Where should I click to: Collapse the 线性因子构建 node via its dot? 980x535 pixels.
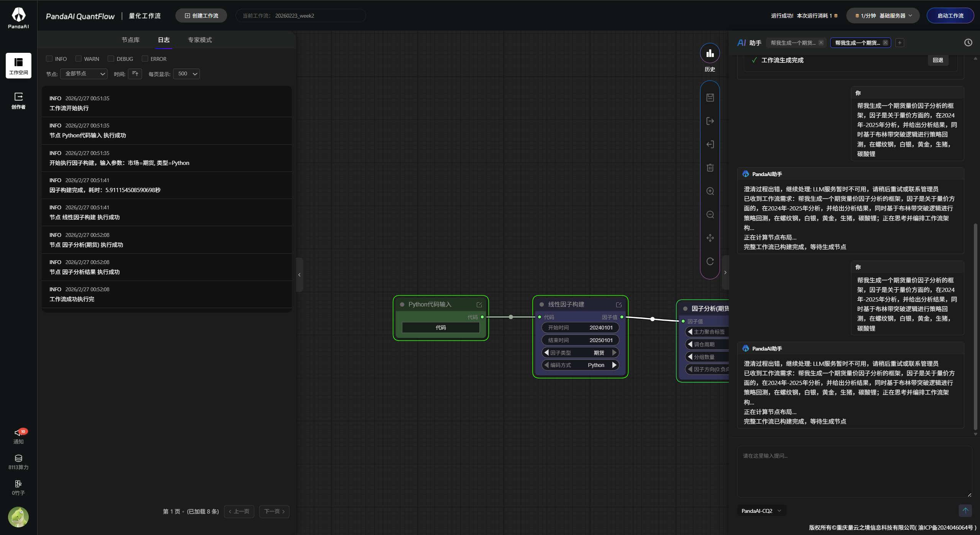pos(542,305)
